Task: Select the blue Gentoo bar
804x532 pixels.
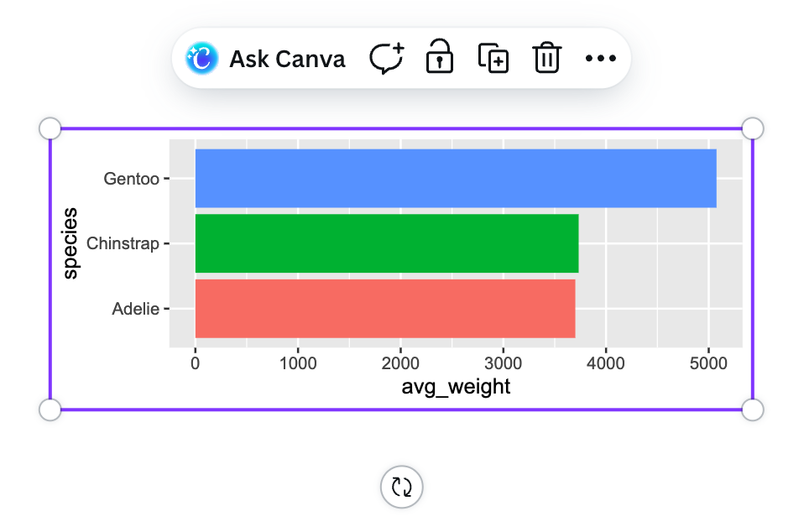Action: coord(455,178)
